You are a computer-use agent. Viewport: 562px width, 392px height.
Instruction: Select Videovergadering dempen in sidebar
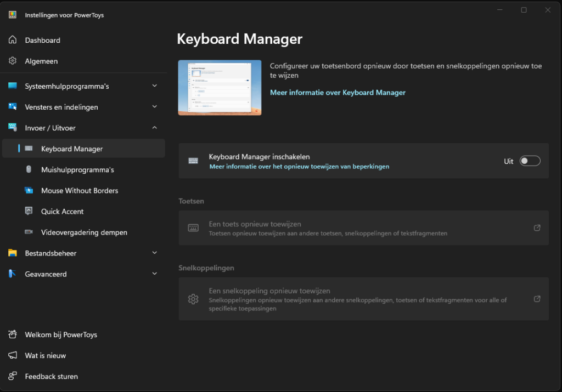pos(83,232)
